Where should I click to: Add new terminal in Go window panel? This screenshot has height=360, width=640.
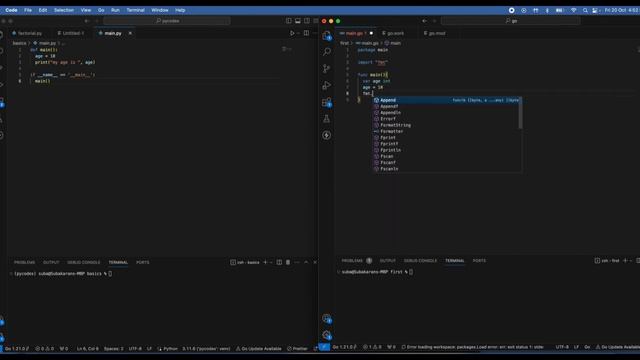click(x=625, y=260)
